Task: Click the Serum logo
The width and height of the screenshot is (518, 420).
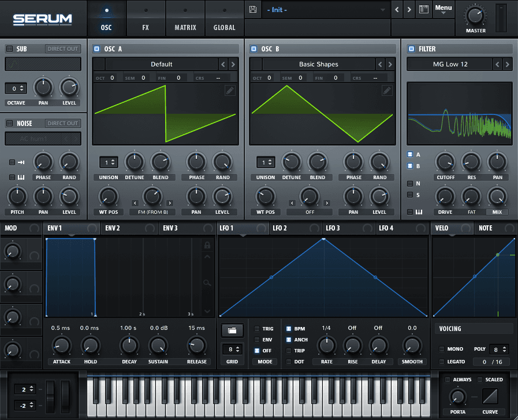Action: tap(42, 20)
